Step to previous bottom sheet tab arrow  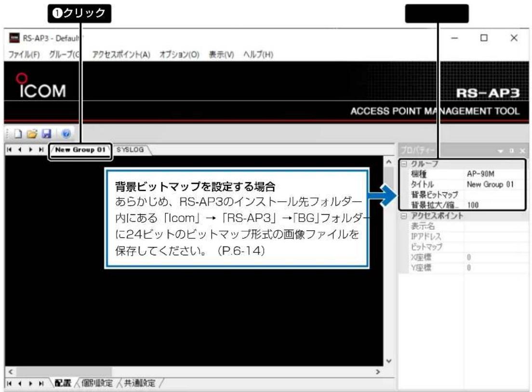tap(20, 383)
